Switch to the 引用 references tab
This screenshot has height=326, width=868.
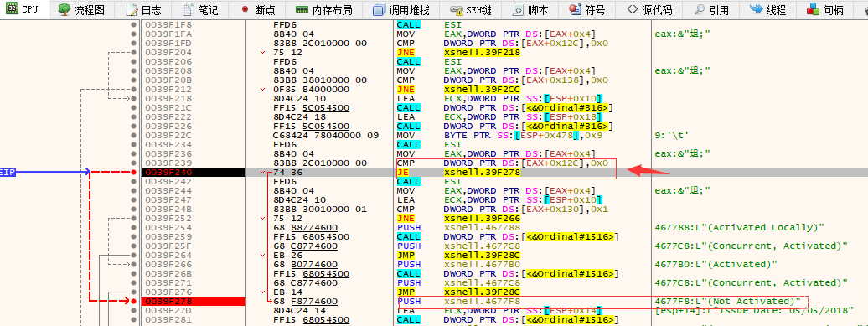[x=711, y=9]
